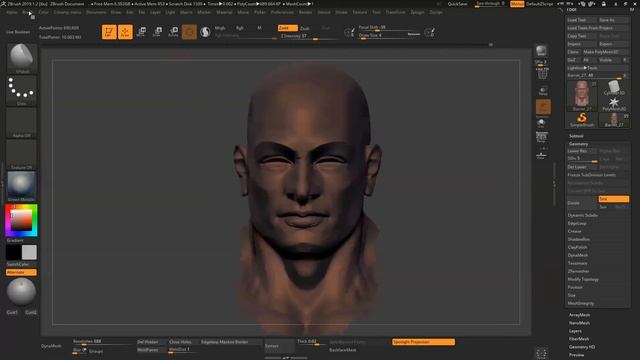Click the Clone button
640x360 pixels.
pos(573,52)
